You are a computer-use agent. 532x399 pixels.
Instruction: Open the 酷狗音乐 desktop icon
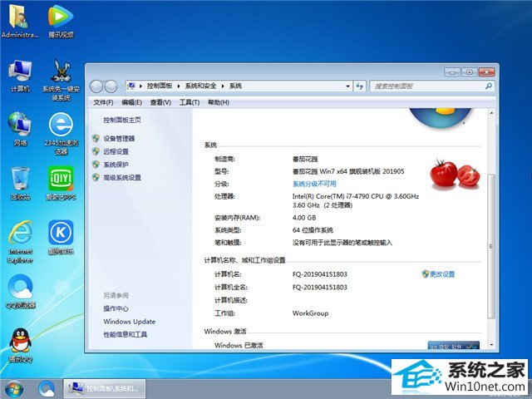[x=60, y=234]
